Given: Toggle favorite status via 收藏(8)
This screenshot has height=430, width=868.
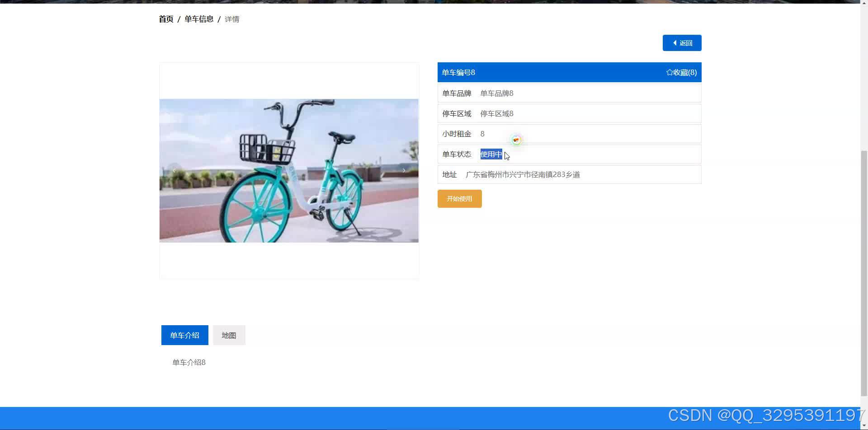Looking at the screenshot, I should [681, 72].
